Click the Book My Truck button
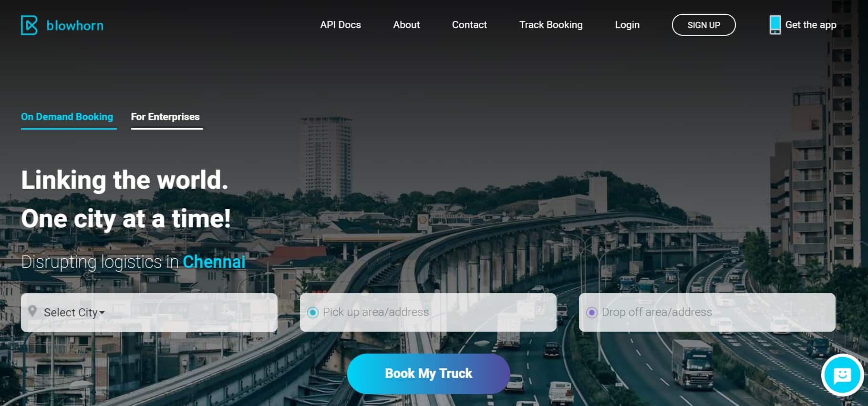Image resolution: width=868 pixels, height=406 pixels. [x=429, y=374]
